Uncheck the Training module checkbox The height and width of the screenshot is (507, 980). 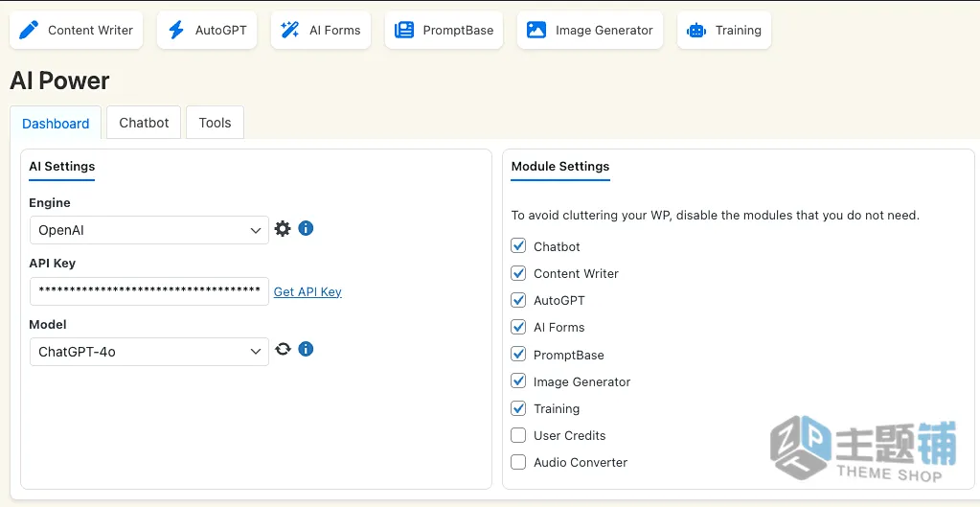(518, 407)
